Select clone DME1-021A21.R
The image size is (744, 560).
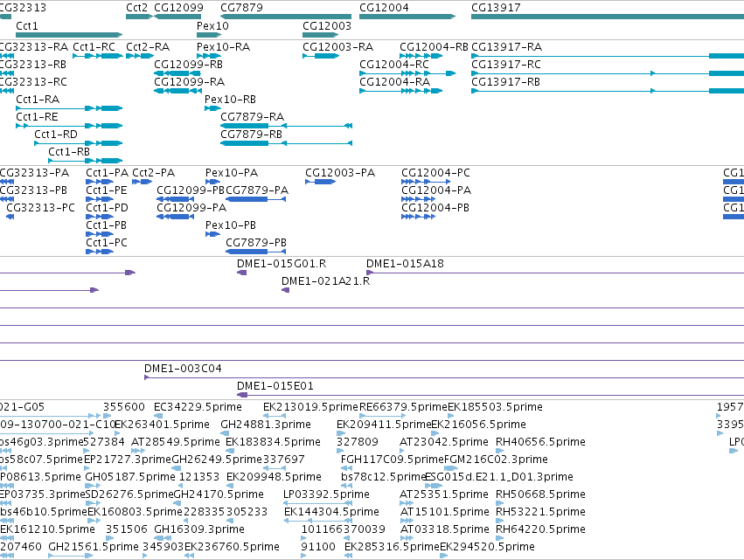[x=285, y=290]
